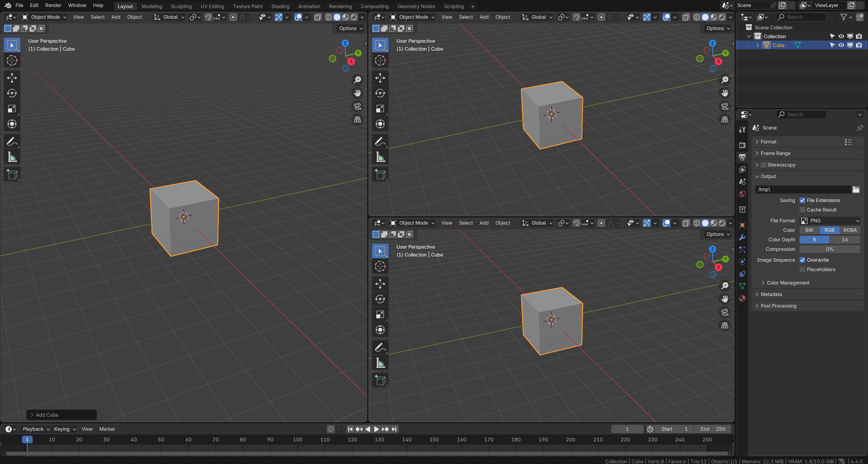Open the Modifiers properties tab

click(x=742, y=237)
